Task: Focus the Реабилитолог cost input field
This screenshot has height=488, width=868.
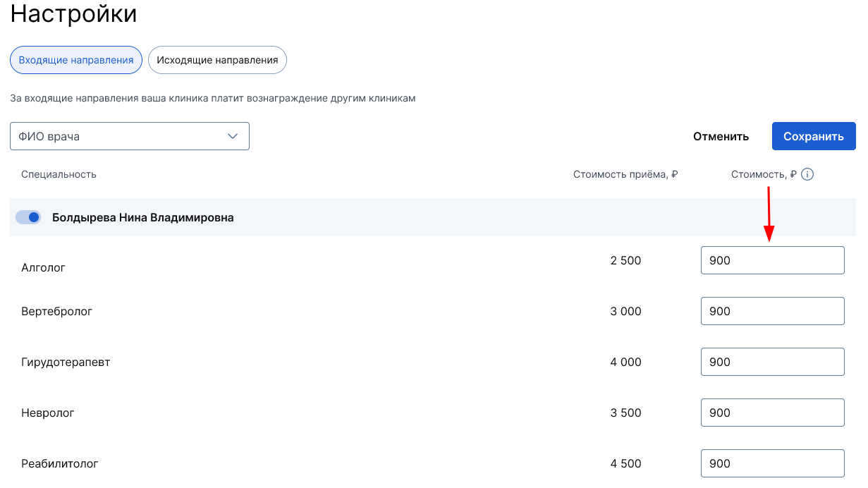Action: coord(772,463)
